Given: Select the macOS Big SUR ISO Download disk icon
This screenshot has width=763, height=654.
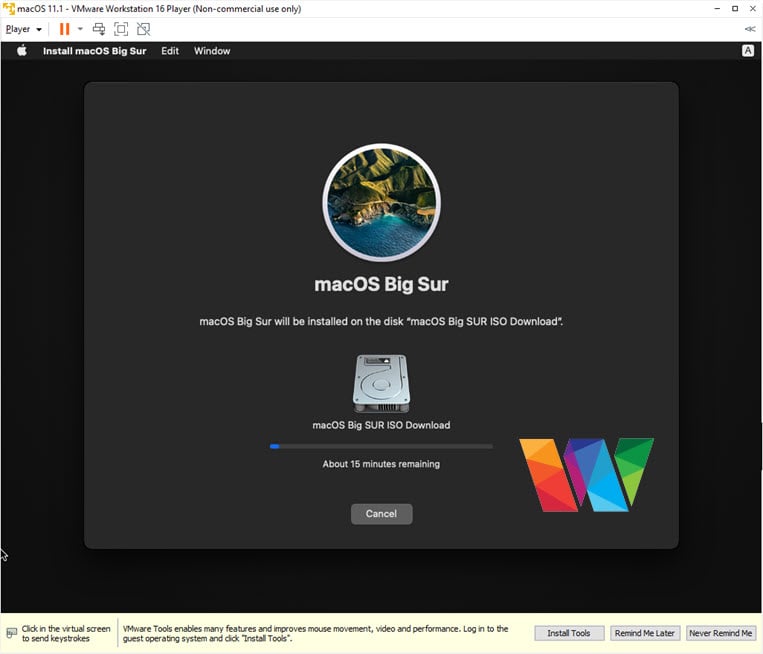Looking at the screenshot, I should tap(382, 384).
